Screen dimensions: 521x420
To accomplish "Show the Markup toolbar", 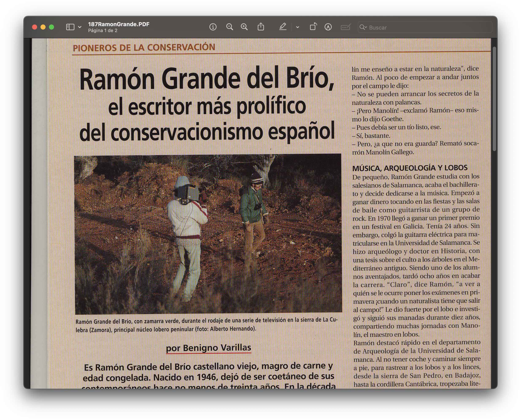I will click(328, 27).
